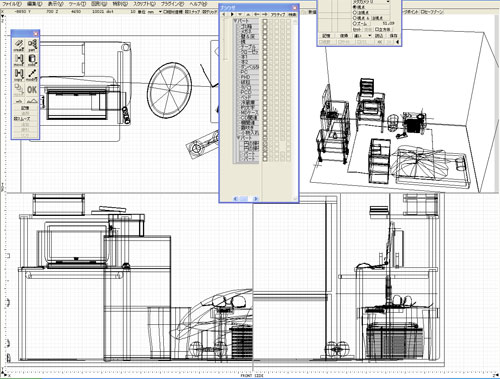Image resolution: width=500 pixels, height=379 pixels.
Task: Click the browser horizontal scrollbar thumb
Action: [245, 199]
